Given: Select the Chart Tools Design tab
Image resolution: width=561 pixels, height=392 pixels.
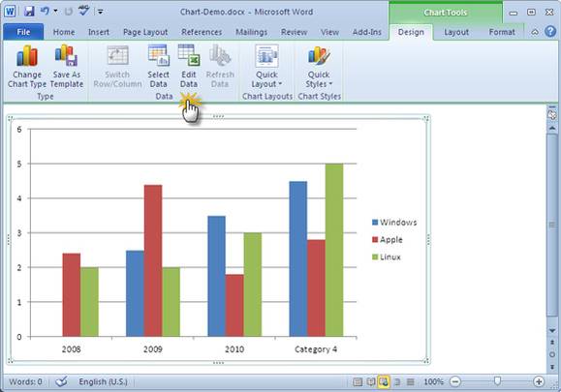Looking at the screenshot, I should click(x=411, y=32).
